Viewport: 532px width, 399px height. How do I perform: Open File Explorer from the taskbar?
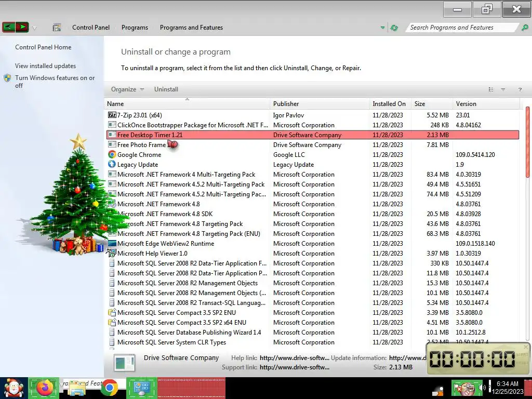coord(77,388)
